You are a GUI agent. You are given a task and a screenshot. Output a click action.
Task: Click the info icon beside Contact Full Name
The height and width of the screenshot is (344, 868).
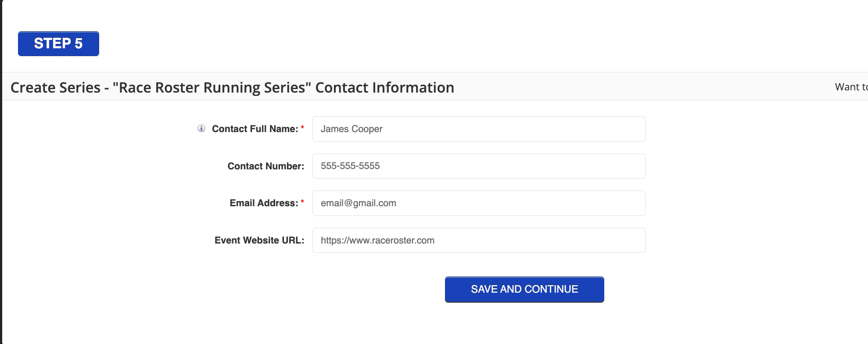(201, 129)
